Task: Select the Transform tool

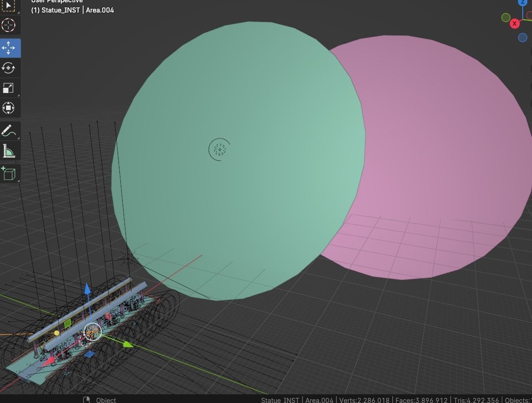Action: click(8, 108)
